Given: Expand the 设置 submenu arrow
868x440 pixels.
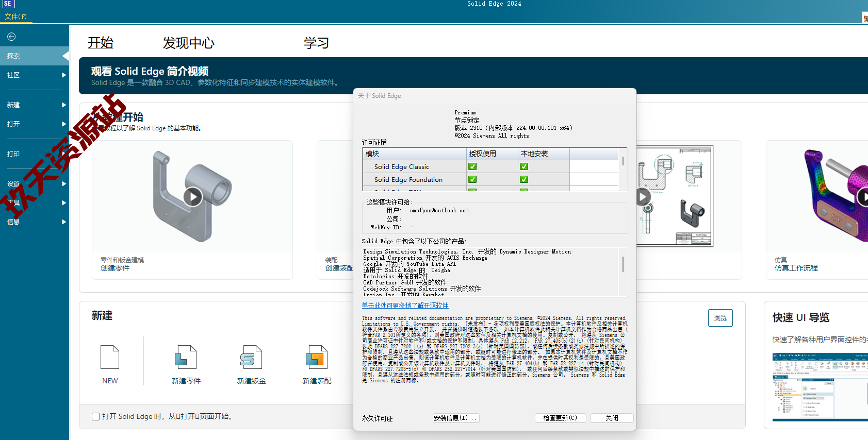Looking at the screenshot, I should click(x=64, y=183).
